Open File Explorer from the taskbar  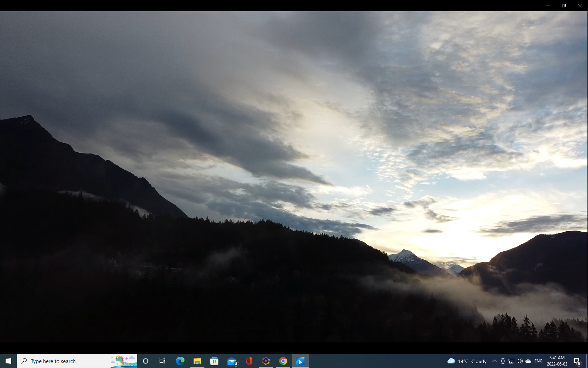point(197,361)
